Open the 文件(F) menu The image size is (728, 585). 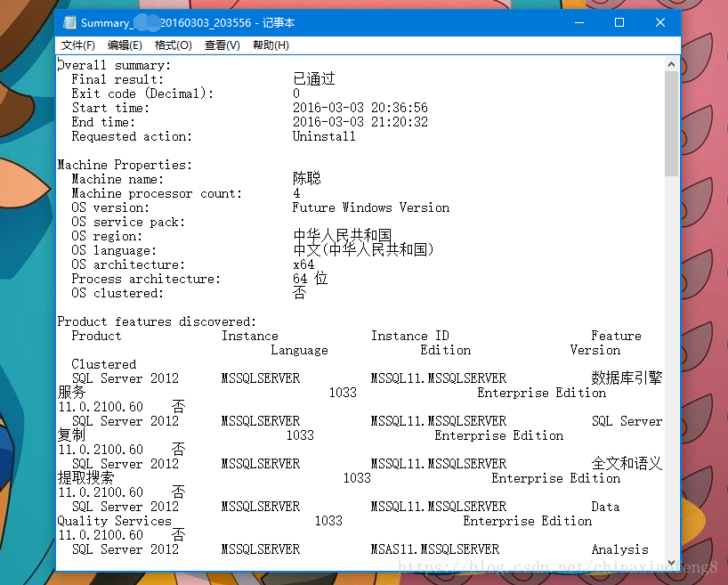[78, 45]
